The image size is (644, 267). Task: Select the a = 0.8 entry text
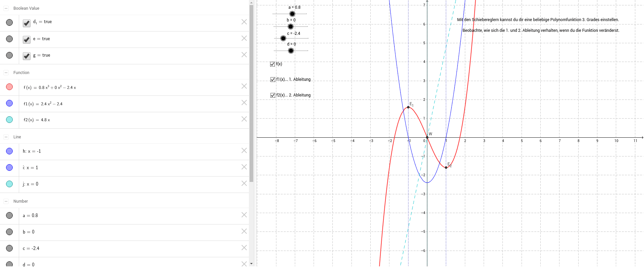[30, 215]
